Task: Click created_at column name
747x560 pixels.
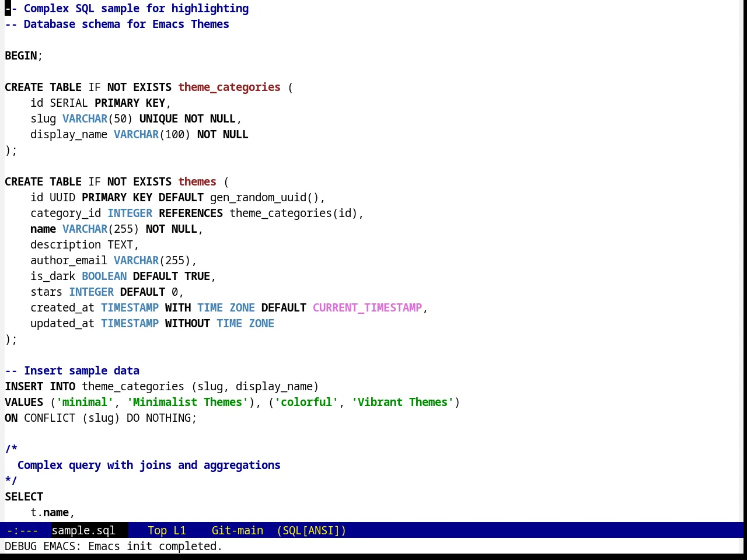Action: pyautogui.click(x=62, y=307)
